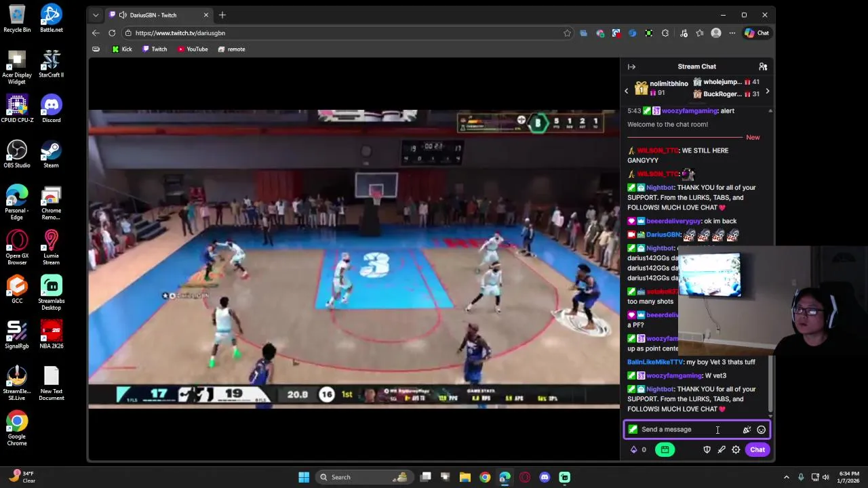Show previous gift leaderboard entries
This screenshot has height=488, width=868.
point(627,91)
